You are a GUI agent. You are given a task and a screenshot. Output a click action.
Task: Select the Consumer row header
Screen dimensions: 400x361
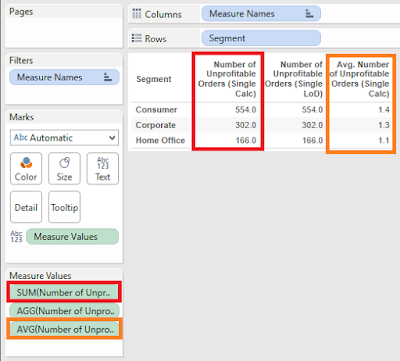pyautogui.click(x=156, y=110)
